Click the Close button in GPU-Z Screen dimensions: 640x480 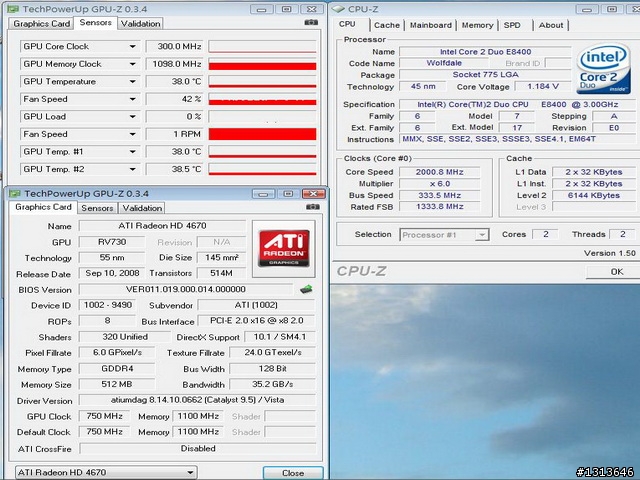(x=293, y=473)
